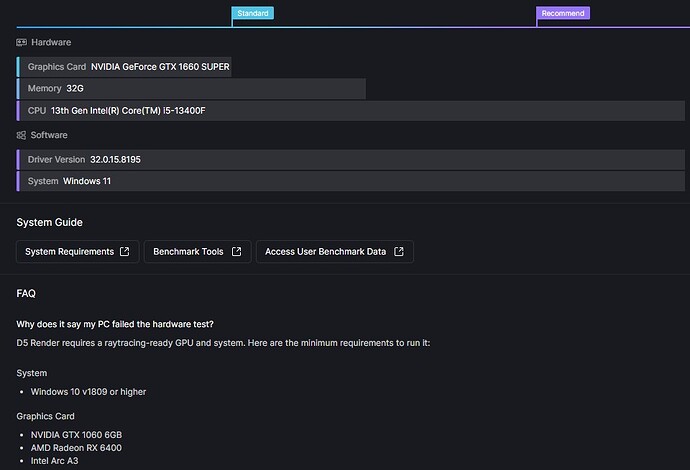Click the System Guide heading
690x470 pixels.
point(49,222)
